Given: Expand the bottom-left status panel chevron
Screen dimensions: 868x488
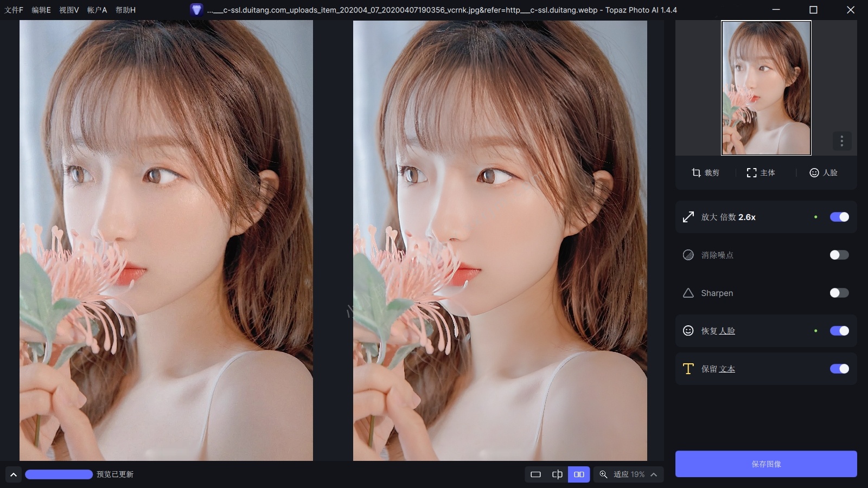Looking at the screenshot, I should [13, 474].
